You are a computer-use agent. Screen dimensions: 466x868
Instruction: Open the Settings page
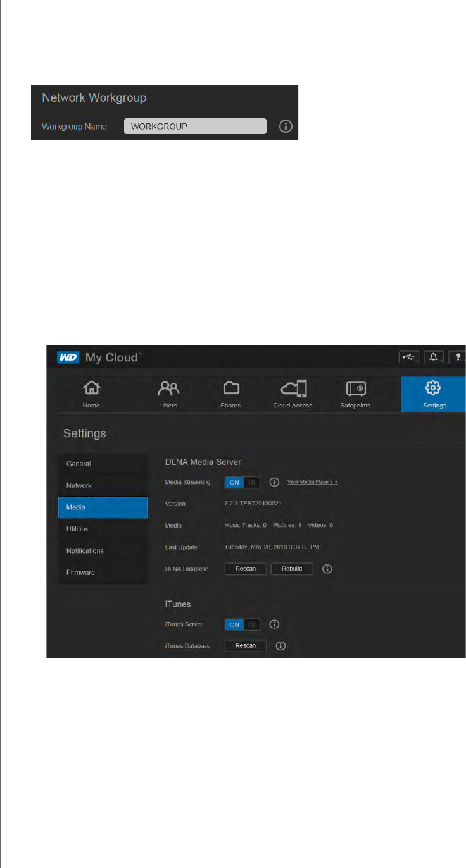click(x=434, y=395)
